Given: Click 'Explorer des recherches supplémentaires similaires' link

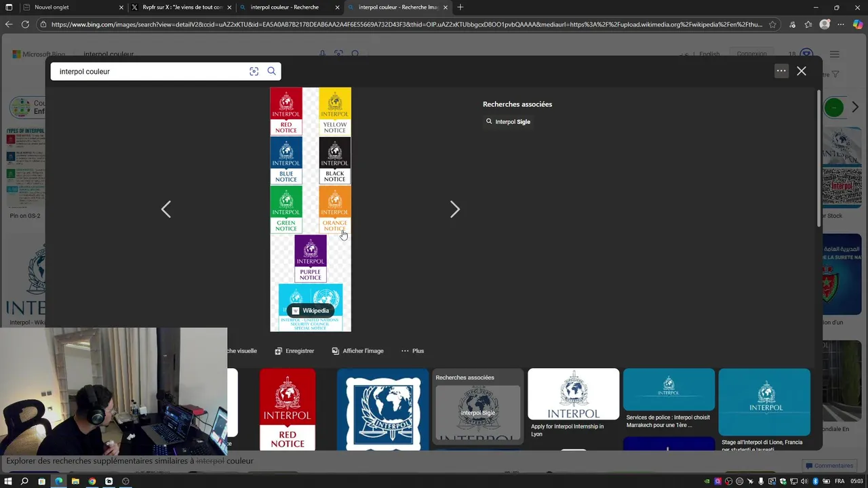Looking at the screenshot, I should [130, 461].
